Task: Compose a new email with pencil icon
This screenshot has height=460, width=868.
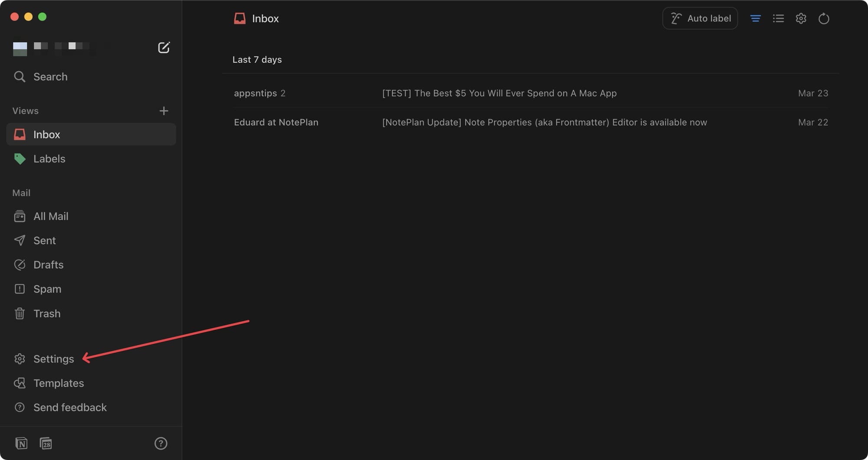Action: 164,47
